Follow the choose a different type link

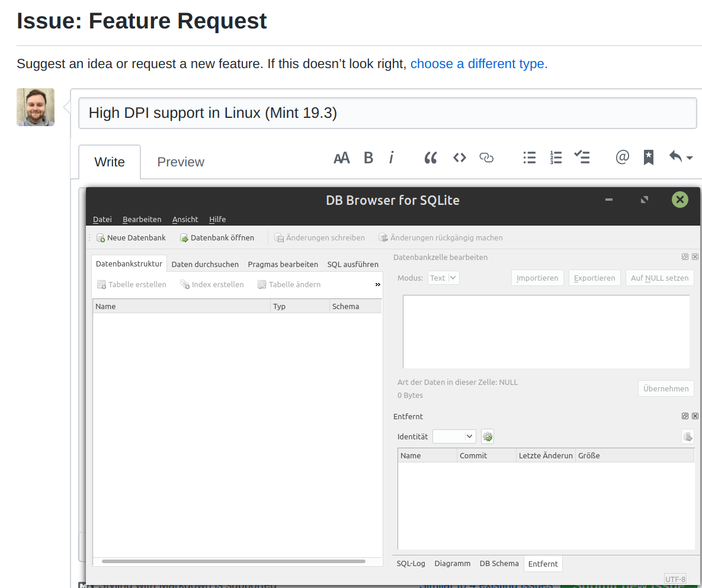pyautogui.click(x=479, y=64)
